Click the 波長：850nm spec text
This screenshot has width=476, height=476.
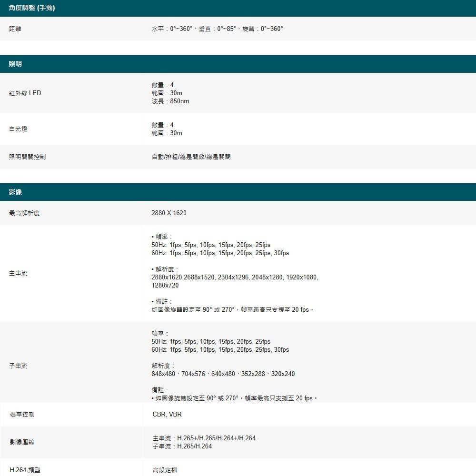point(170,101)
